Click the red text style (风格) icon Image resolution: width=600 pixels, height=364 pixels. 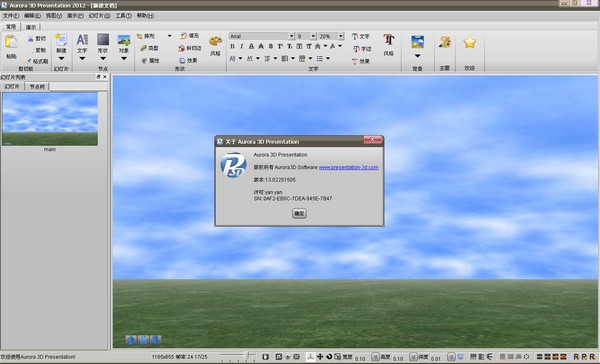pos(389,40)
